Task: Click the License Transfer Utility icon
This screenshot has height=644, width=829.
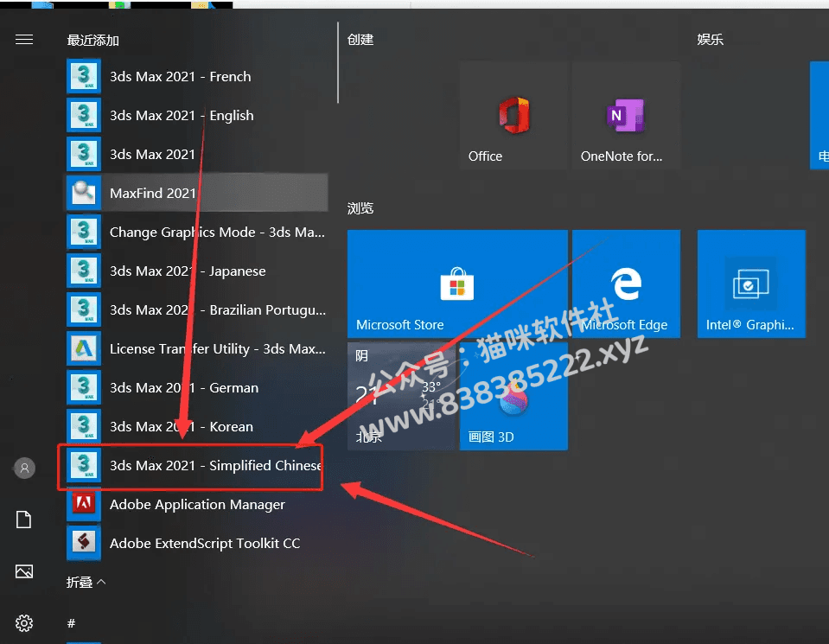Action: click(x=84, y=348)
